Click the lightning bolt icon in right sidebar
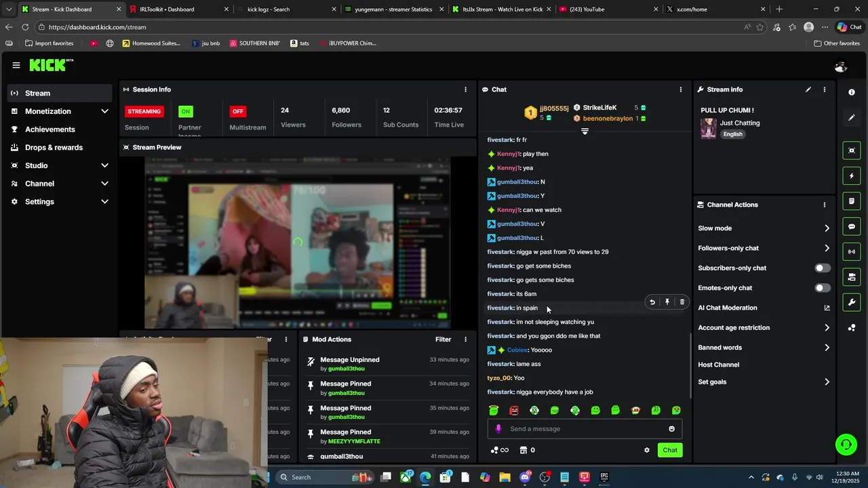This screenshot has width=868, height=488. tap(852, 176)
